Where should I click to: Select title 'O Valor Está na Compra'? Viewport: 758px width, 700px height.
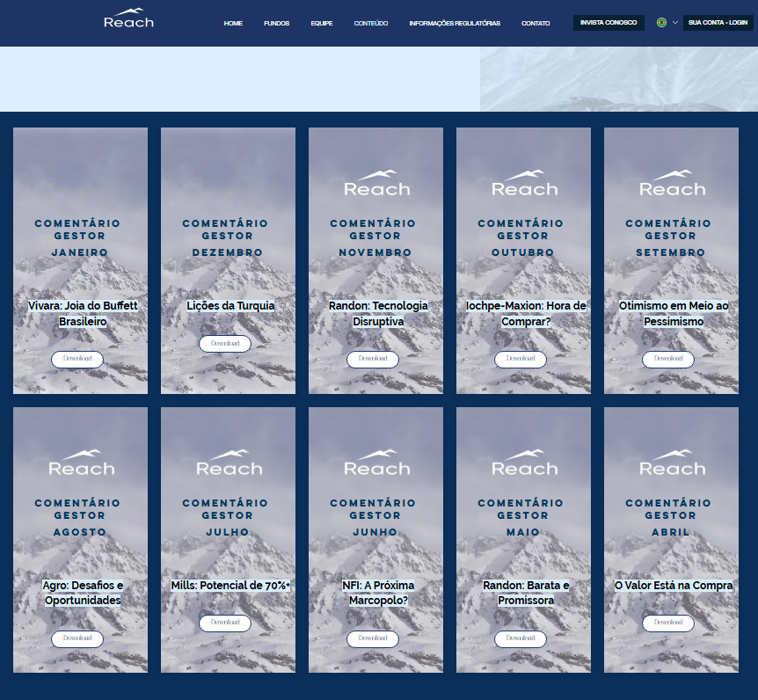(674, 586)
